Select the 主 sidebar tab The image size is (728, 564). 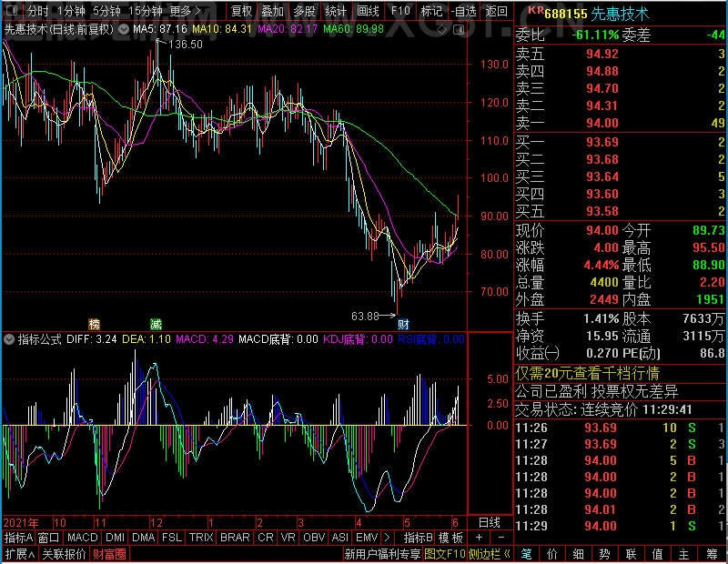684,554
